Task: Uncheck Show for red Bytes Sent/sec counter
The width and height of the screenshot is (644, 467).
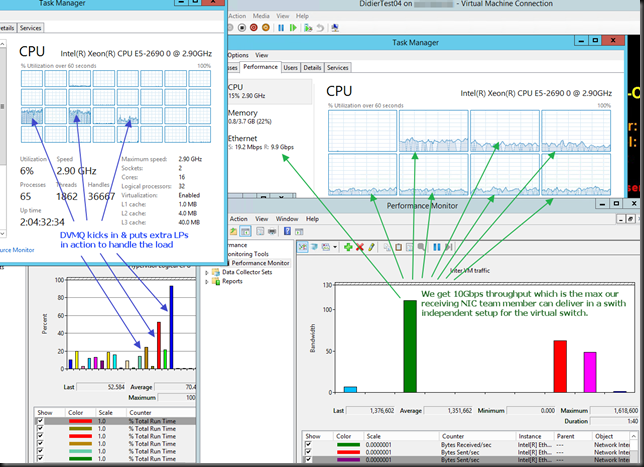Action: 308,452
